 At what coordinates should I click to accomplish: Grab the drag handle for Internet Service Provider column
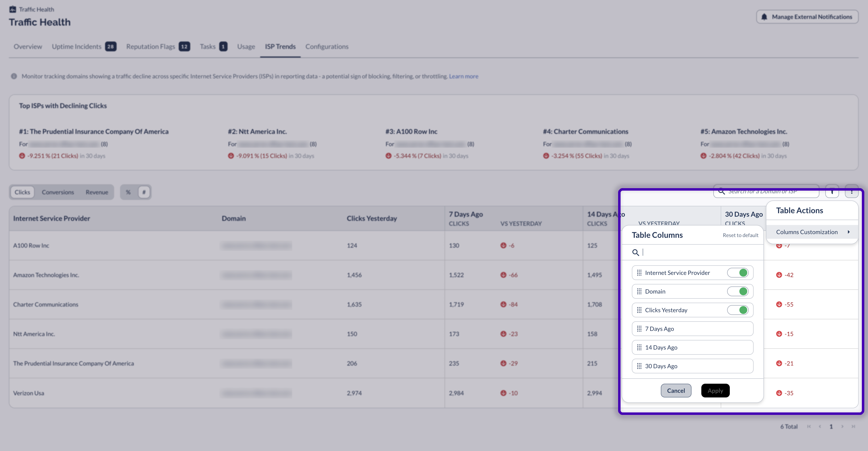(x=639, y=273)
